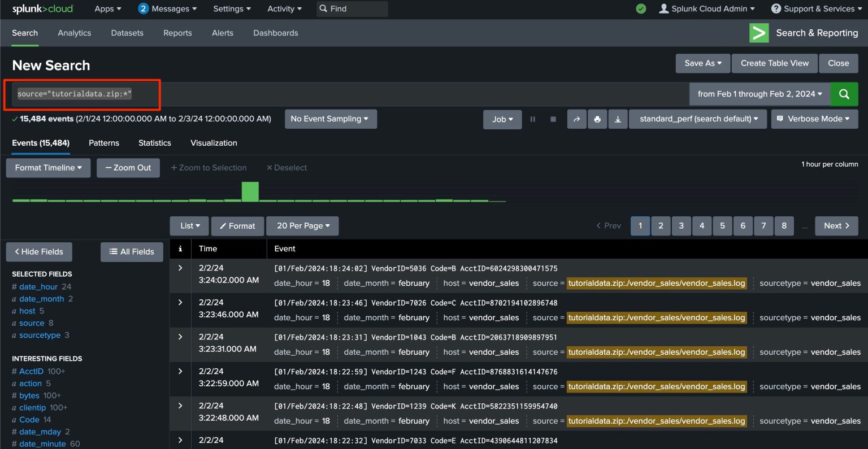Image resolution: width=868 pixels, height=449 pixels.
Task: Click the Search & Reporting app logo
Action: pyautogui.click(x=759, y=33)
